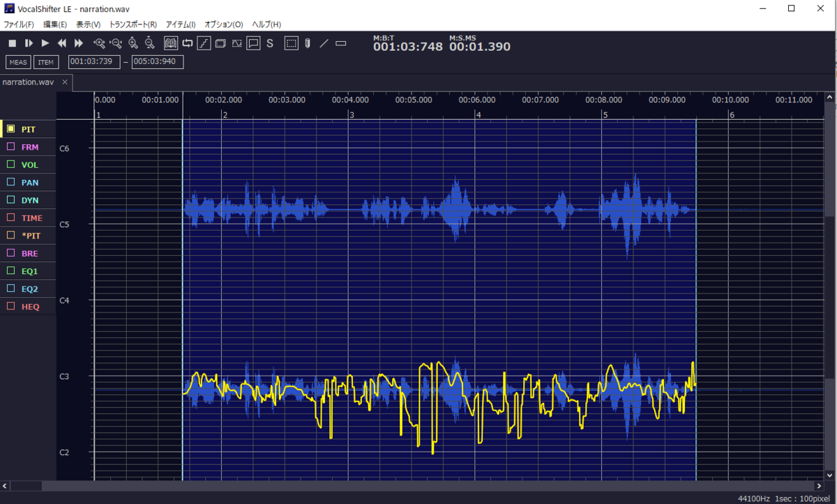
Task: Click the vertical scrollbar thumb
Action: point(829,298)
